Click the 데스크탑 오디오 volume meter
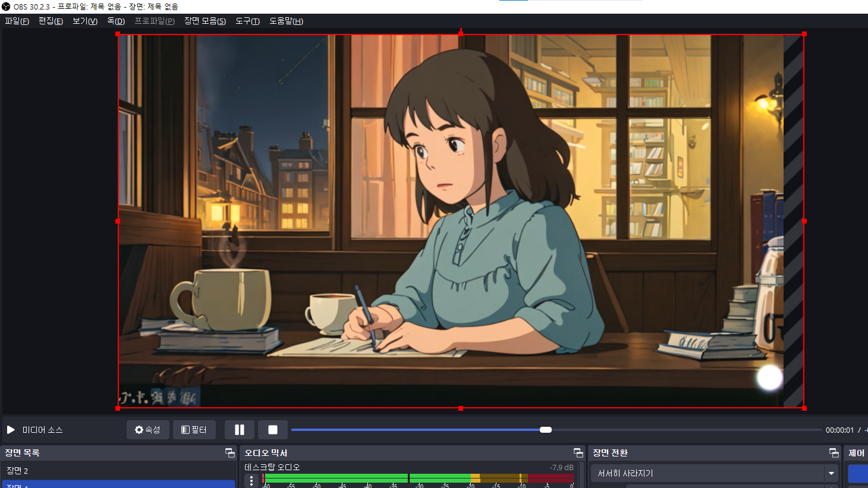Viewport: 868px width, 488px height. click(418, 478)
